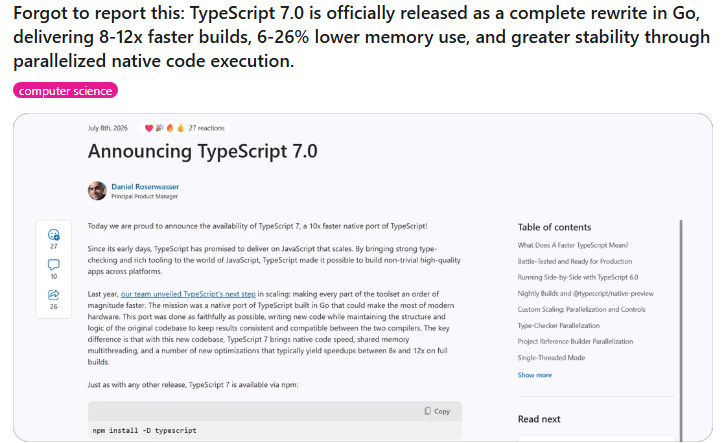Click the heart reaction emoji
Screen dimensions: 721x443
coord(149,128)
